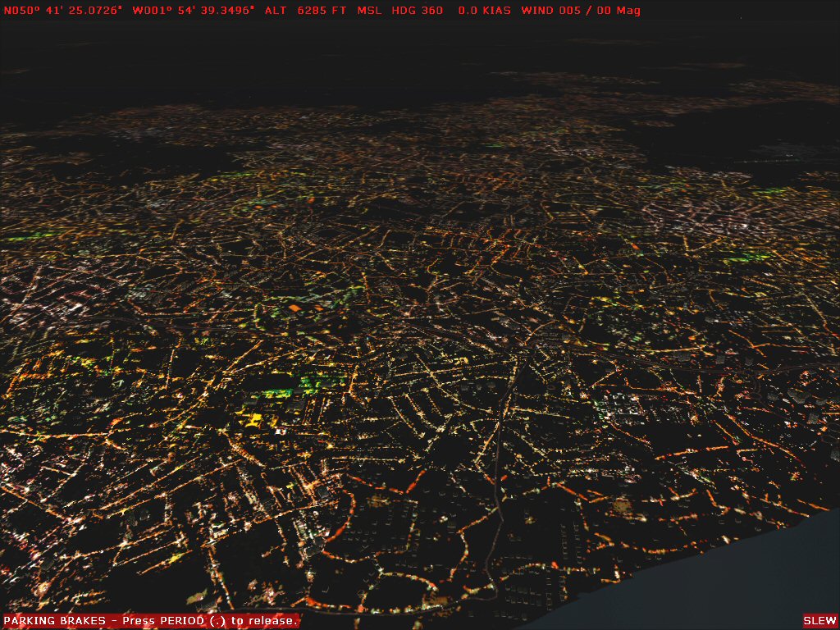Click the altitude readout ALT 6285 FT MSL
840x630 pixels.
(323, 10)
